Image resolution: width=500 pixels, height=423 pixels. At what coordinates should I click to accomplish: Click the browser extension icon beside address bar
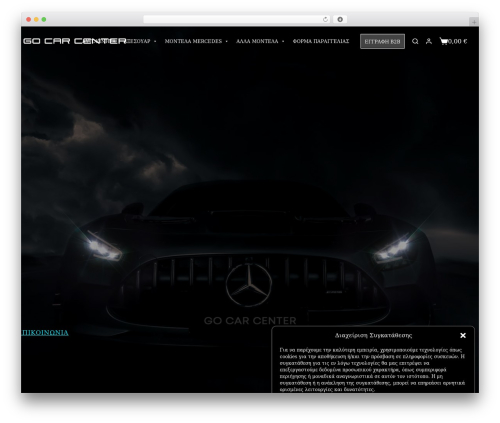tap(340, 20)
